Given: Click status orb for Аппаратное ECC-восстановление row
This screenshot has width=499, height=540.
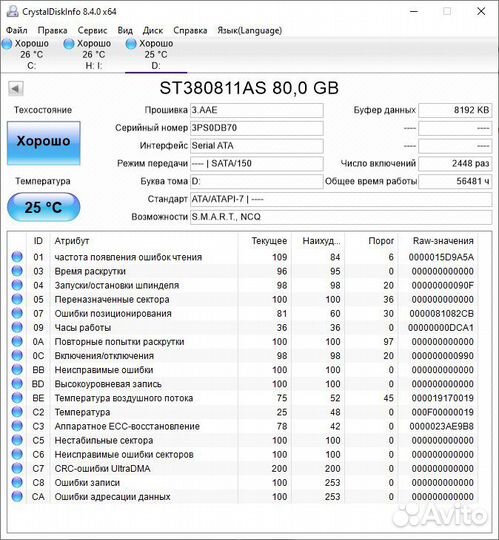Looking at the screenshot, I should coord(17,426).
